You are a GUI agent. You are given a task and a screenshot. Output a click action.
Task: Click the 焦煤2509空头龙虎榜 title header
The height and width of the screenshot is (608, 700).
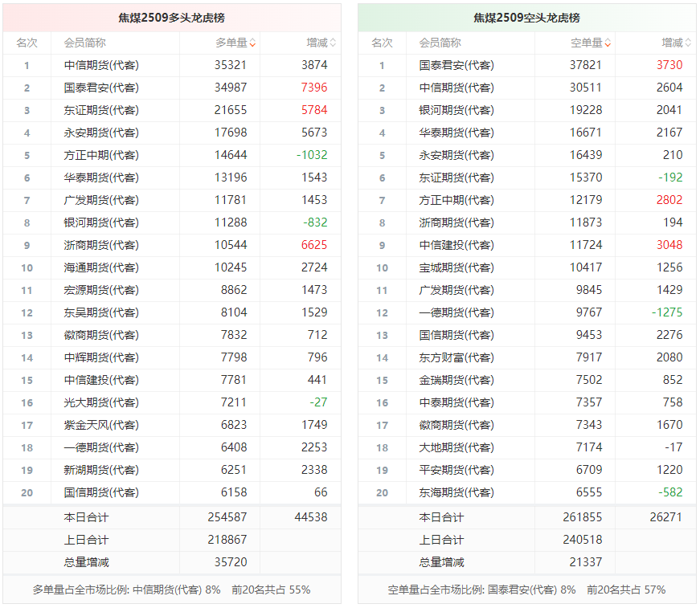(526, 18)
